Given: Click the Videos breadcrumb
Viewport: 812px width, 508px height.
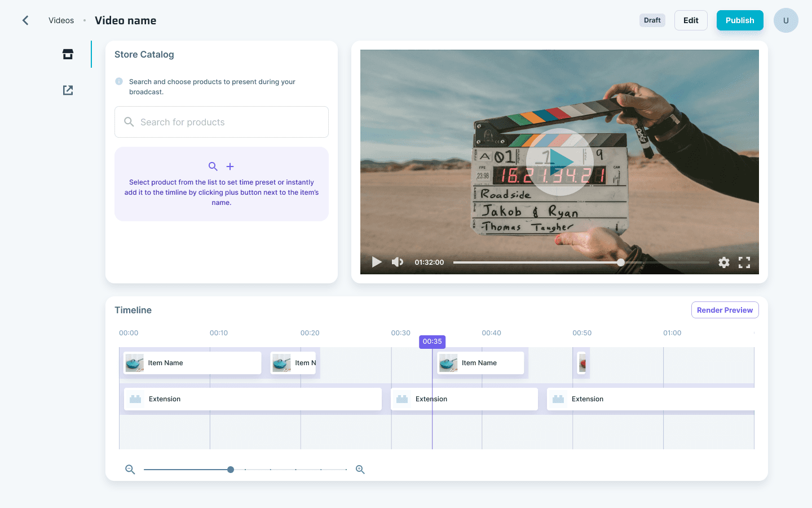Looking at the screenshot, I should (x=61, y=20).
